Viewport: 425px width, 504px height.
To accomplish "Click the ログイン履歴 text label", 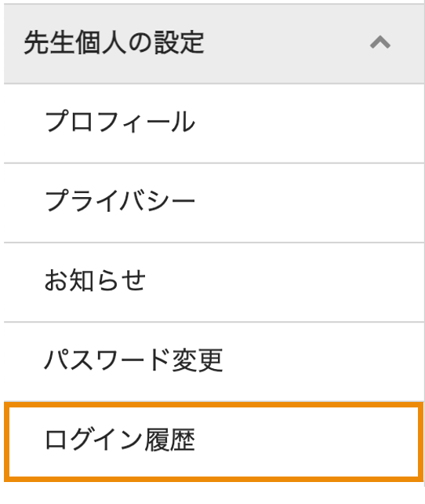I will pyautogui.click(x=120, y=440).
